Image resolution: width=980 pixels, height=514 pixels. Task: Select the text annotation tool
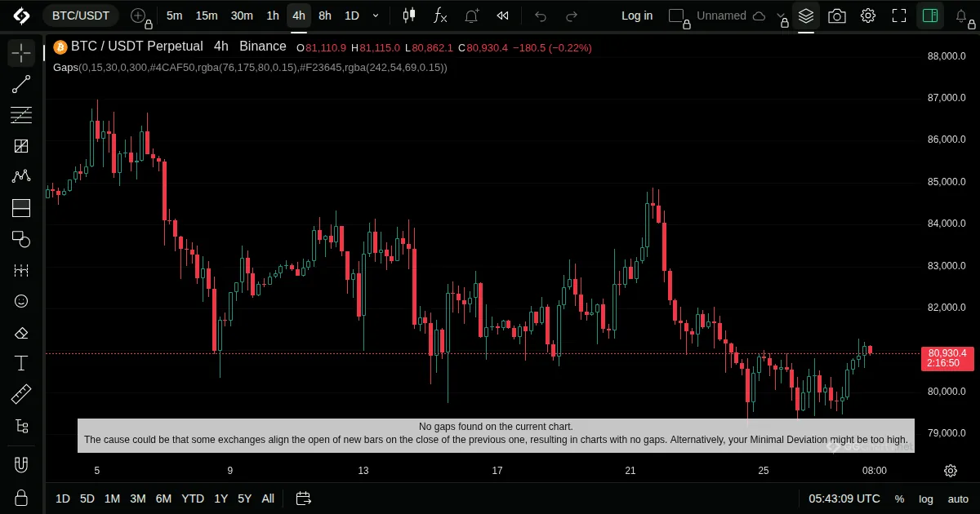pyautogui.click(x=21, y=363)
